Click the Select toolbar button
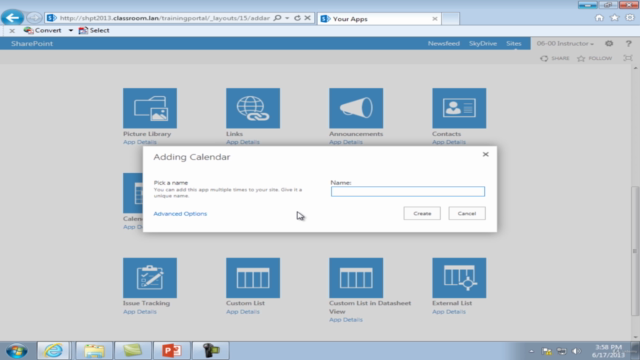The height and width of the screenshot is (360, 640). click(x=94, y=30)
